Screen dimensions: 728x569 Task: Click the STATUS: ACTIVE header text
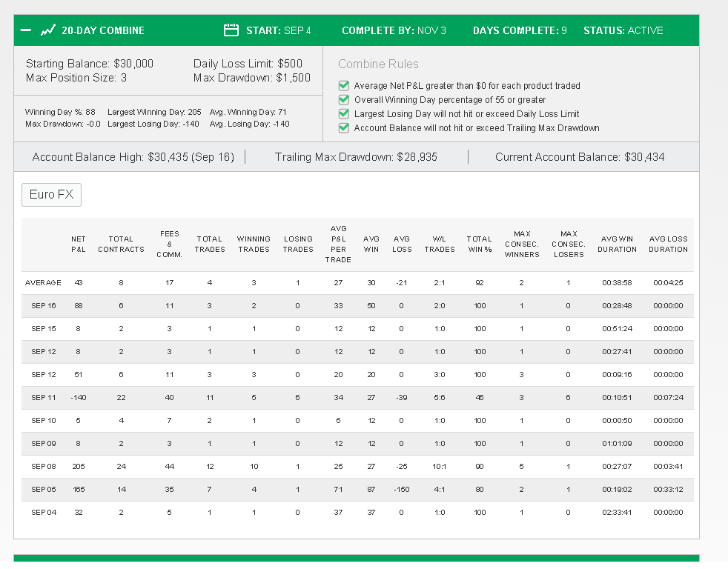pyautogui.click(x=623, y=30)
